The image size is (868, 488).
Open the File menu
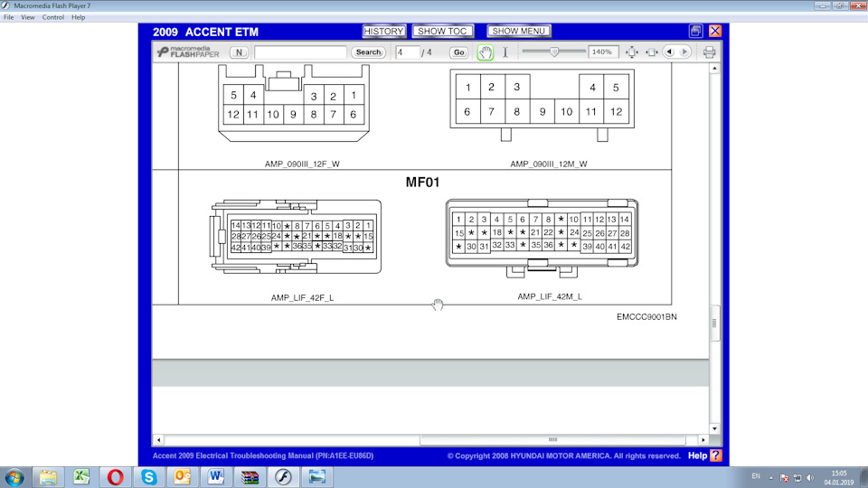pos(9,17)
